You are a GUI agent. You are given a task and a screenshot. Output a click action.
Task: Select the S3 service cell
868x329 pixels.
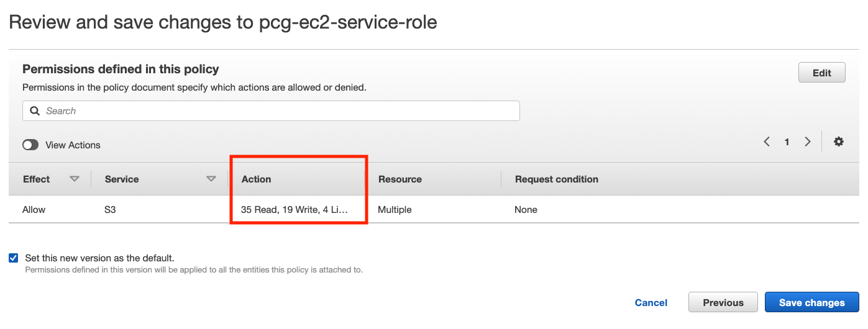pos(110,210)
